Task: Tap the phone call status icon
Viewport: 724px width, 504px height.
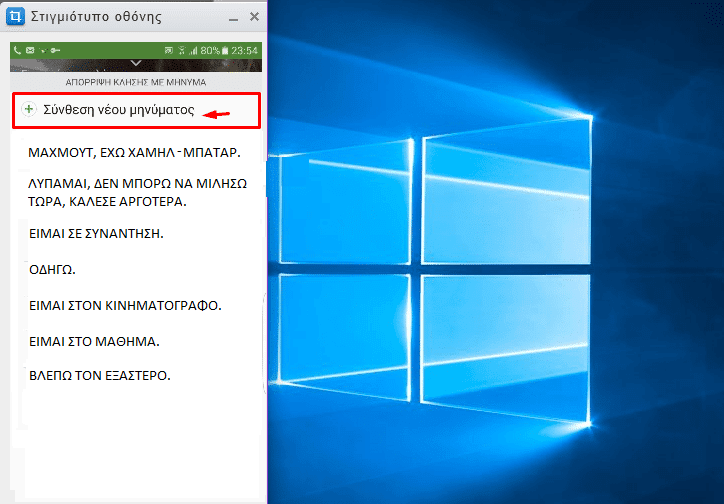Action: click(x=17, y=50)
